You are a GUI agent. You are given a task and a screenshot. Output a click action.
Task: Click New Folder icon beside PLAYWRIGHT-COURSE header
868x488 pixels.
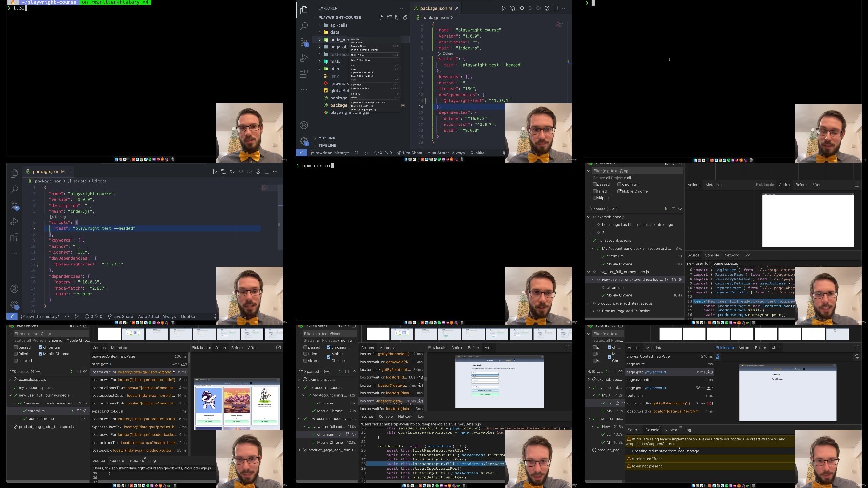pos(390,17)
